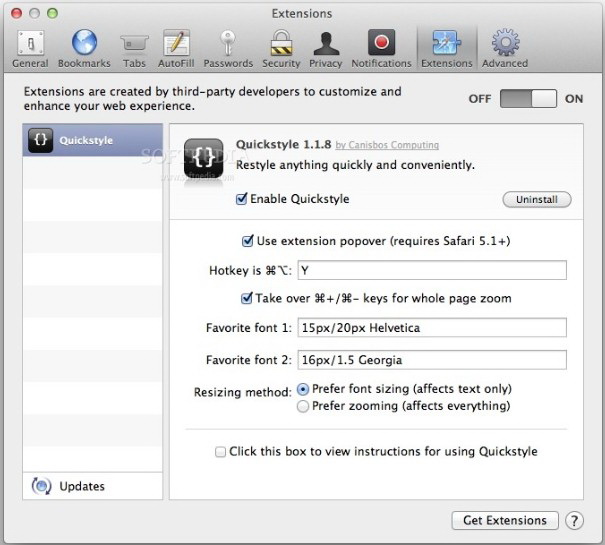This screenshot has width=605, height=545.
Task: Open the Advanced preferences pane
Action: [505, 49]
